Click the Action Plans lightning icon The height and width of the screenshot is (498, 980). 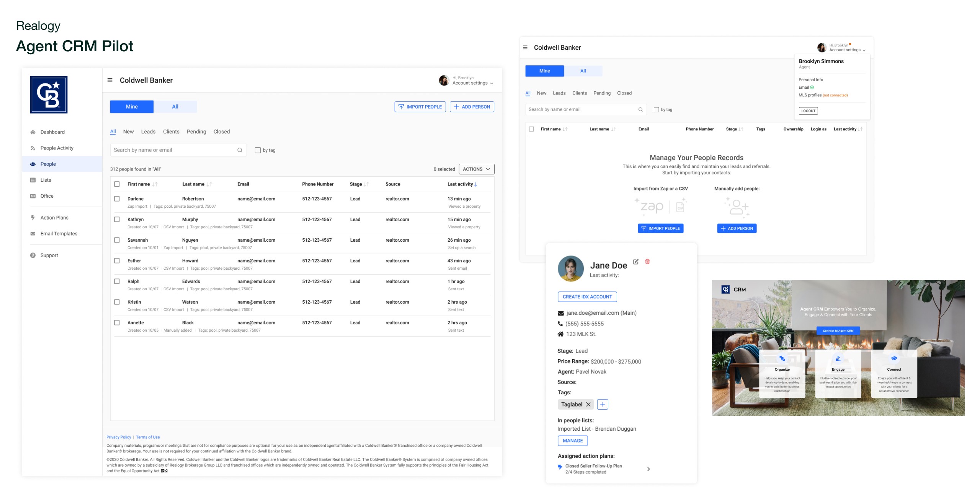point(33,218)
